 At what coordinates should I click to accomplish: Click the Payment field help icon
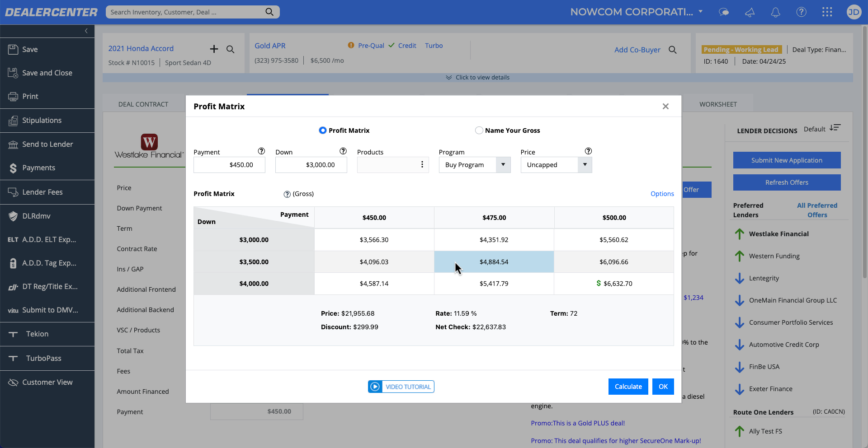click(261, 151)
